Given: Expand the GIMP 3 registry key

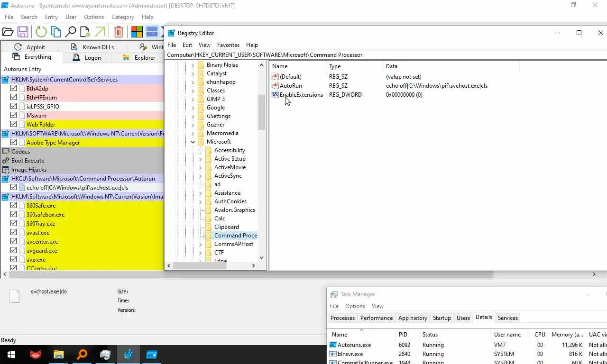Looking at the screenshot, I should click(193, 99).
